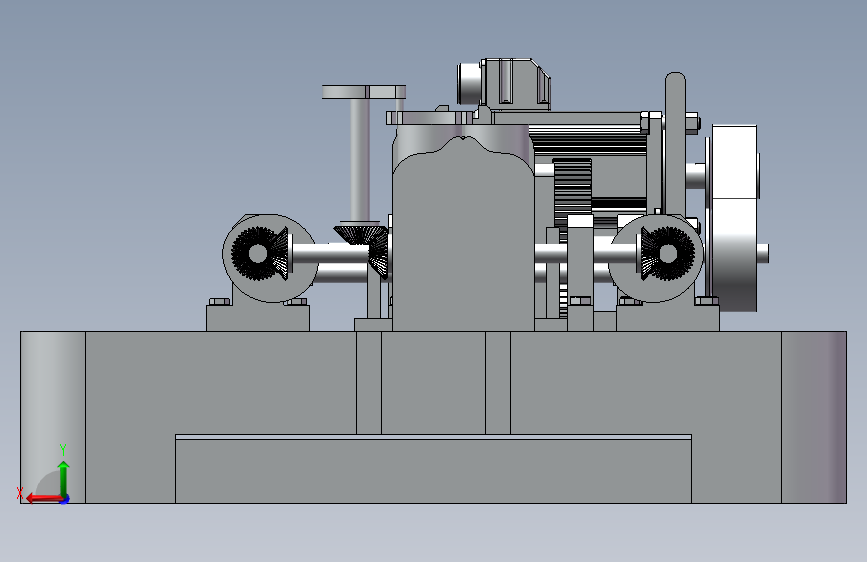Click the green Y axis arrow of triad
The width and height of the screenshot is (867, 562).
pos(64,478)
